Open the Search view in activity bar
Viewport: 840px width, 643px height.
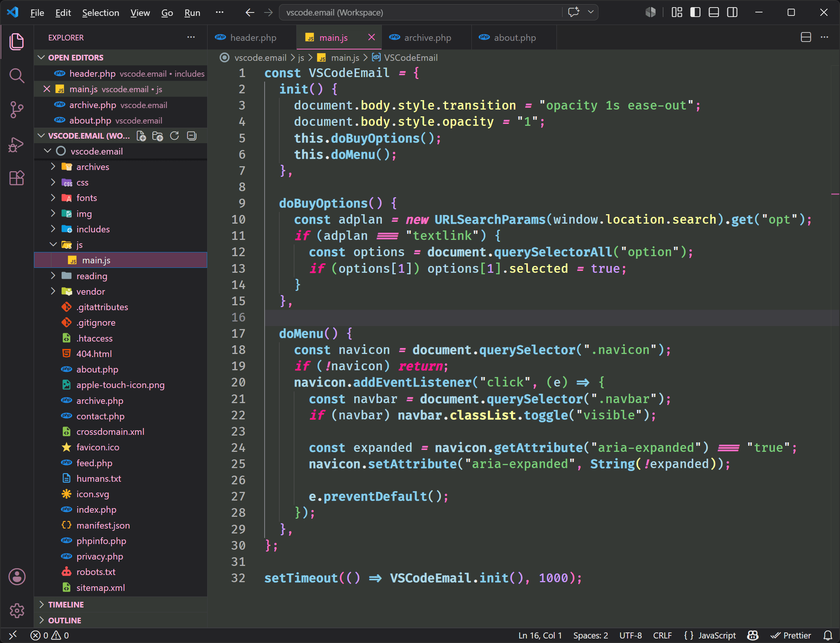click(17, 76)
